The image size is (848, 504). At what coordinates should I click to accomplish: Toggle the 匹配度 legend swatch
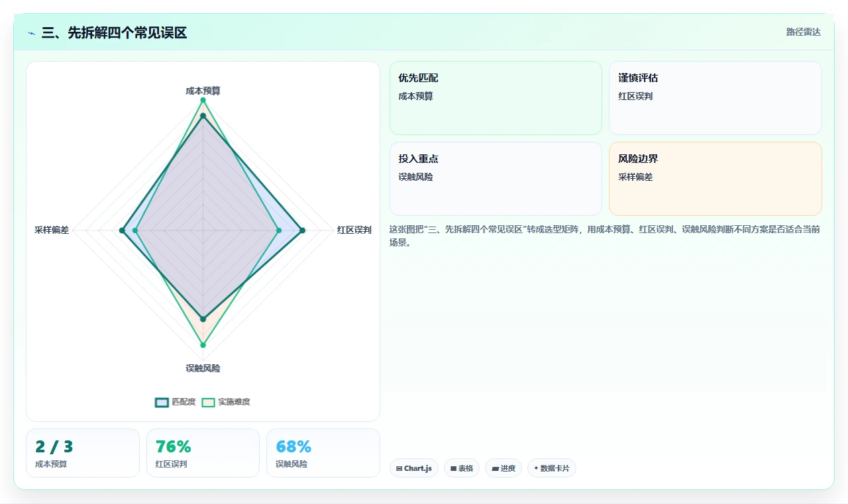click(162, 402)
